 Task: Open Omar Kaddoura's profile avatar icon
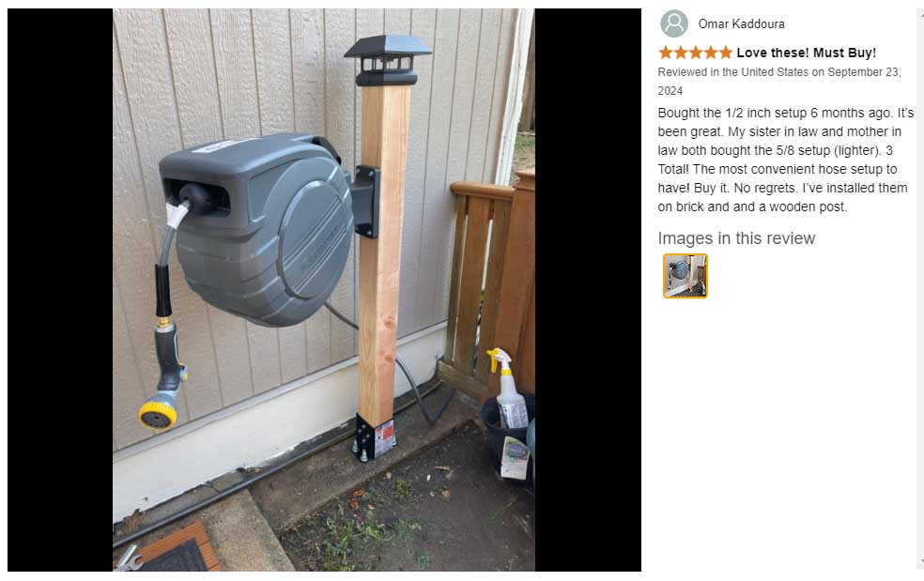tap(673, 23)
